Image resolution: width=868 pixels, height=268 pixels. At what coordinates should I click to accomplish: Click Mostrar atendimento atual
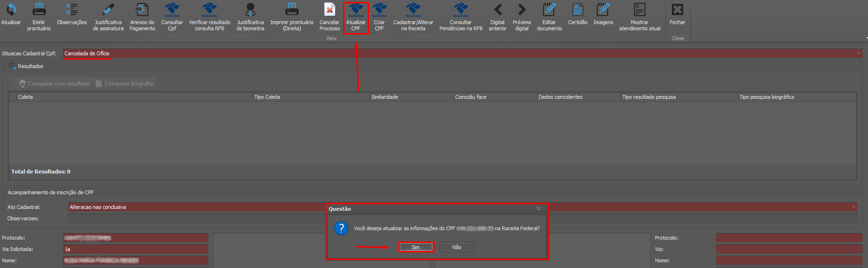640,17
